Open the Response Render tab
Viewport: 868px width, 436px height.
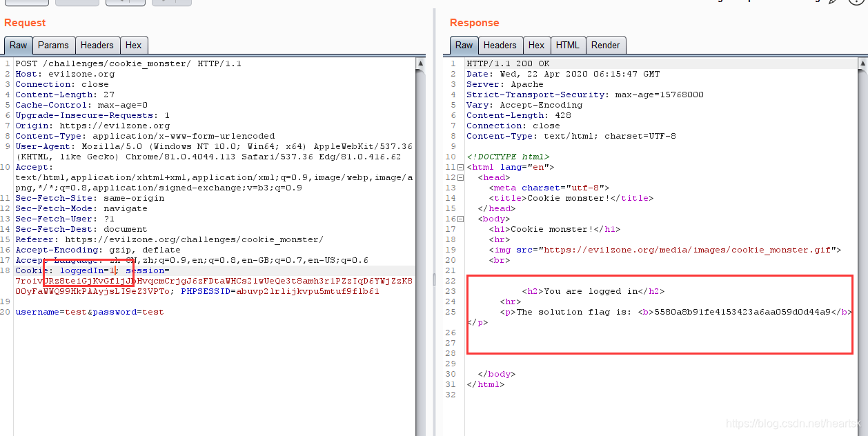pyautogui.click(x=605, y=46)
